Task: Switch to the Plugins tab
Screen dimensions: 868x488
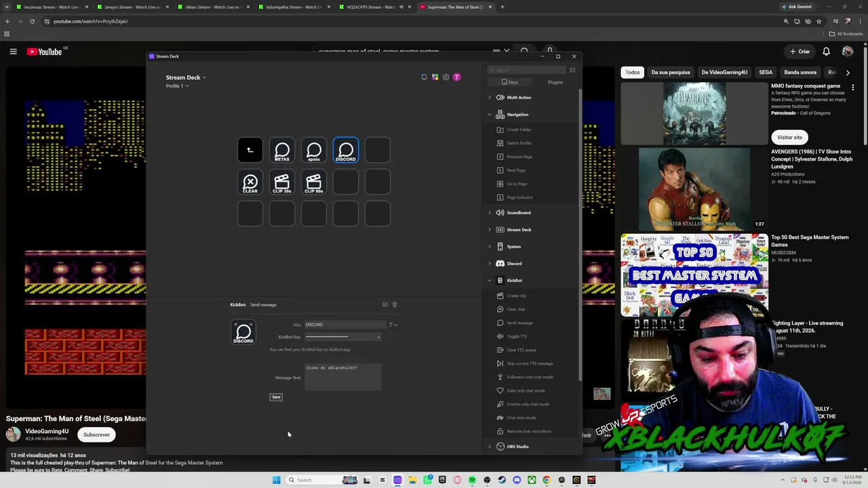Action: (x=555, y=82)
